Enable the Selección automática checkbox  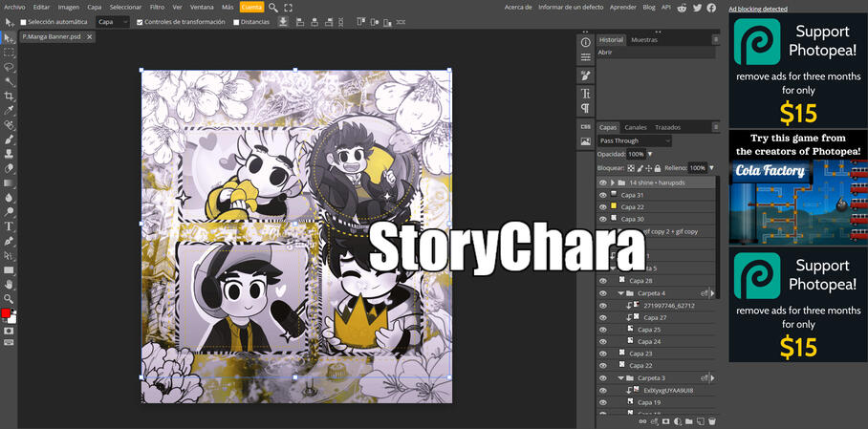coord(24,22)
